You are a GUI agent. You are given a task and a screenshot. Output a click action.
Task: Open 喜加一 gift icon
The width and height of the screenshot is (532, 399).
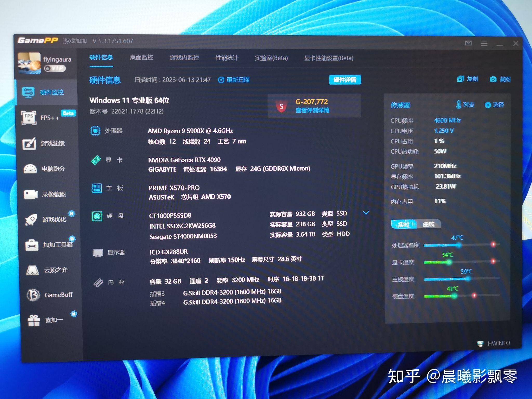click(x=34, y=320)
